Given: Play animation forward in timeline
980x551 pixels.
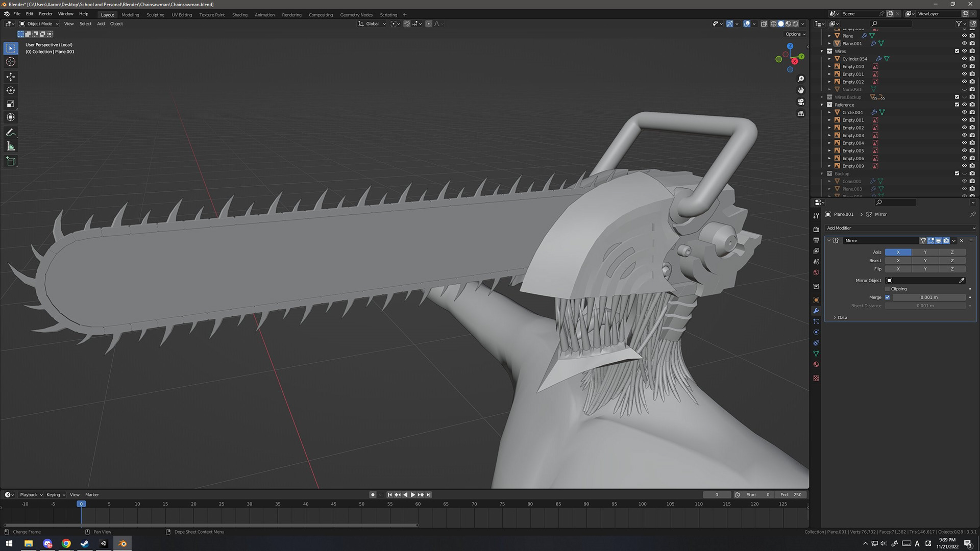Looking at the screenshot, I should pyautogui.click(x=413, y=495).
